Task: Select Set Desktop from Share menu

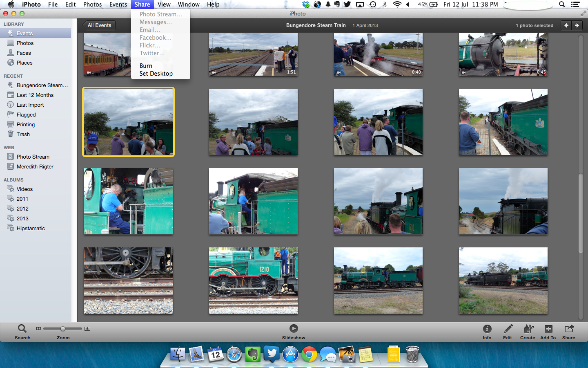Action: tap(156, 74)
